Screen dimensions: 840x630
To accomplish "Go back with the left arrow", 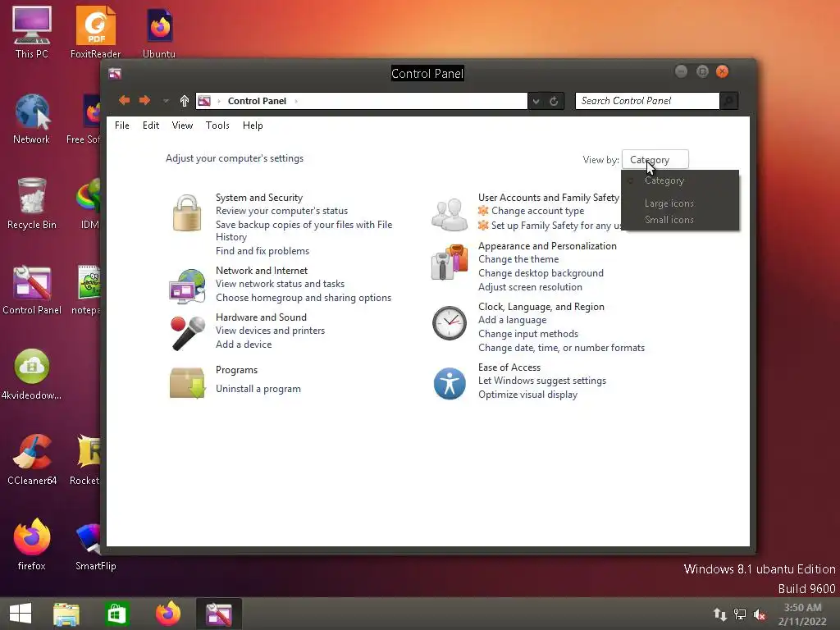I will 125,100.
